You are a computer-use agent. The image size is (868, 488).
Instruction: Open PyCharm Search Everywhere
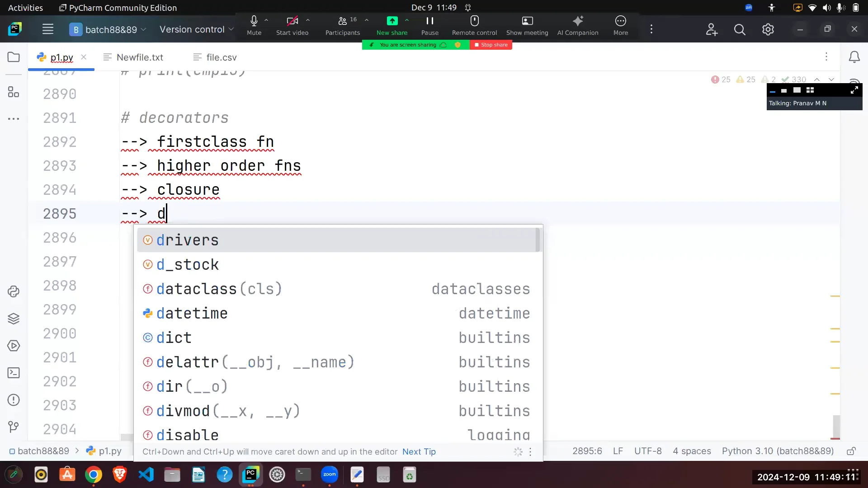pyautogui.click(x=740, y=29)
